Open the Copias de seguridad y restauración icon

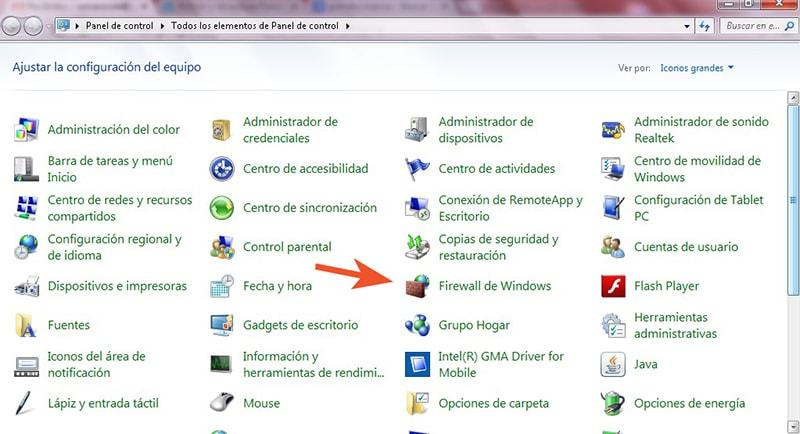(417, 247)
